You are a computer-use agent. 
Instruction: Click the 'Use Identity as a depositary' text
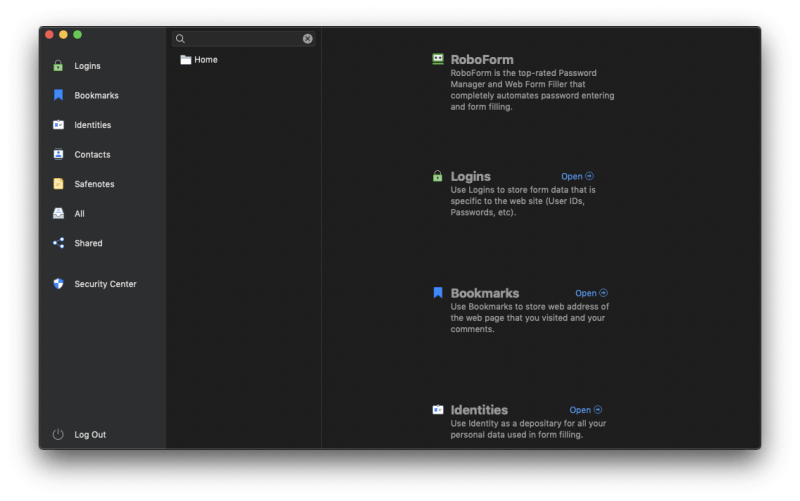point(528,429)
